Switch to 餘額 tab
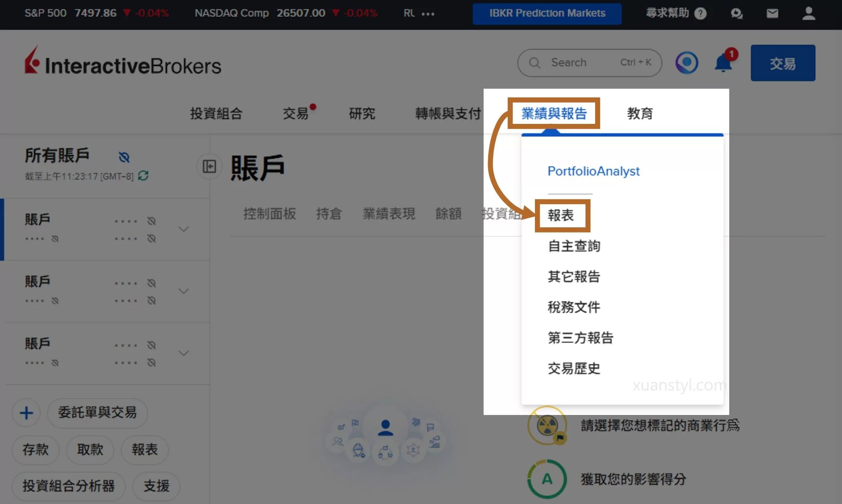The width and height of the screenshot is (842, 504). [448, 213]
